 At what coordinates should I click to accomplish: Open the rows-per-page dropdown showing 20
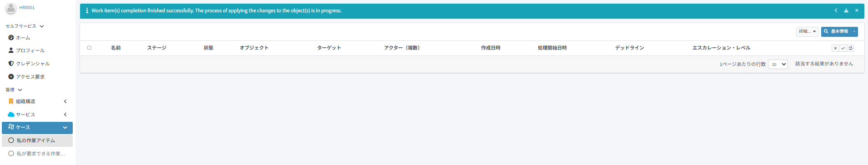[778, 65]
